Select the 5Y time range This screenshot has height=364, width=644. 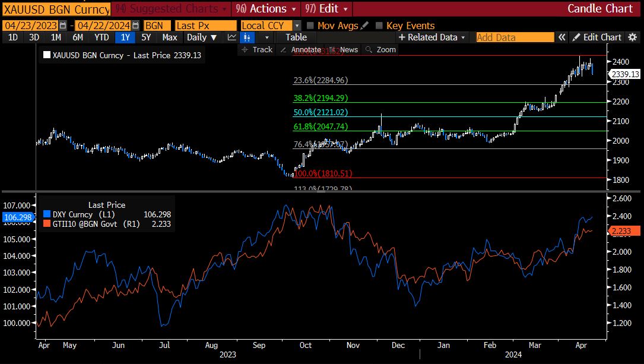pyautogui.click(x=146, y=37)
